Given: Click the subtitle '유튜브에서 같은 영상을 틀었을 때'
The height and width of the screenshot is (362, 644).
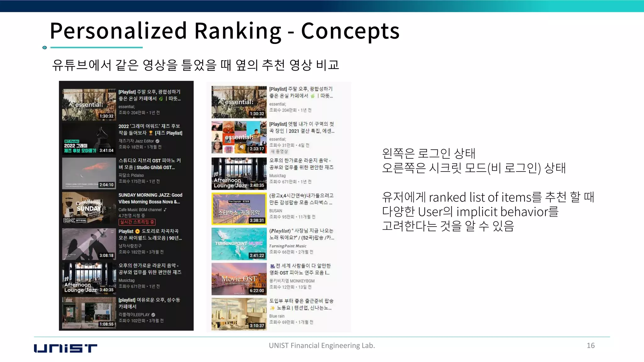Looking at the screenshot, I should (196, 65).
